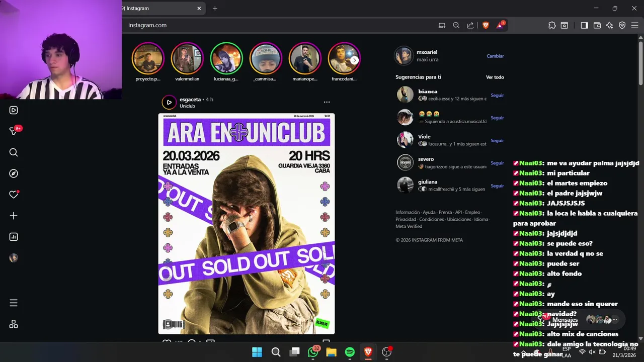This screenshot has width=644, height=362.
Task: Open the Condiciones footer link
Action: point(432,220)
